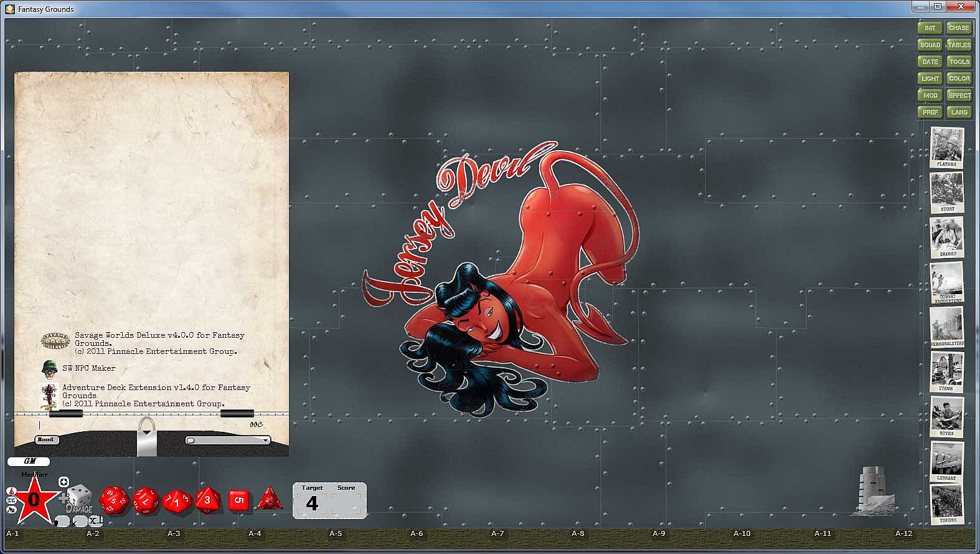Open the Story sidebar photo
980x554 pixels.
tap(947, 193)
